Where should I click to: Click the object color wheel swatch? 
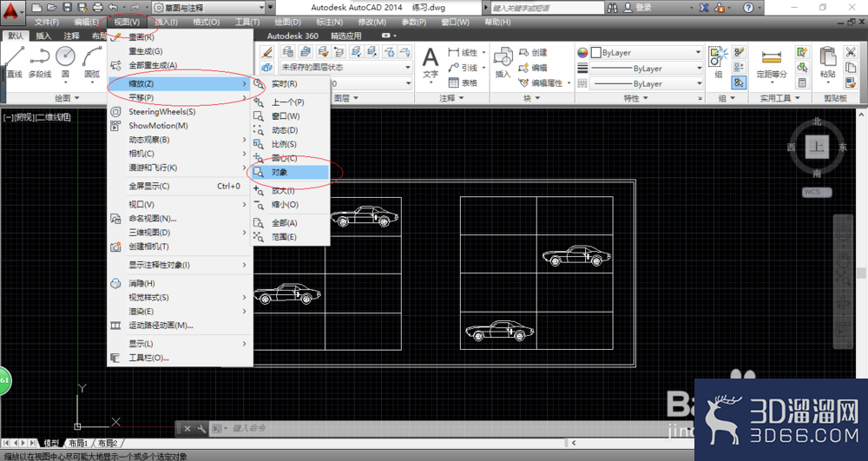(x=582, y=53)
